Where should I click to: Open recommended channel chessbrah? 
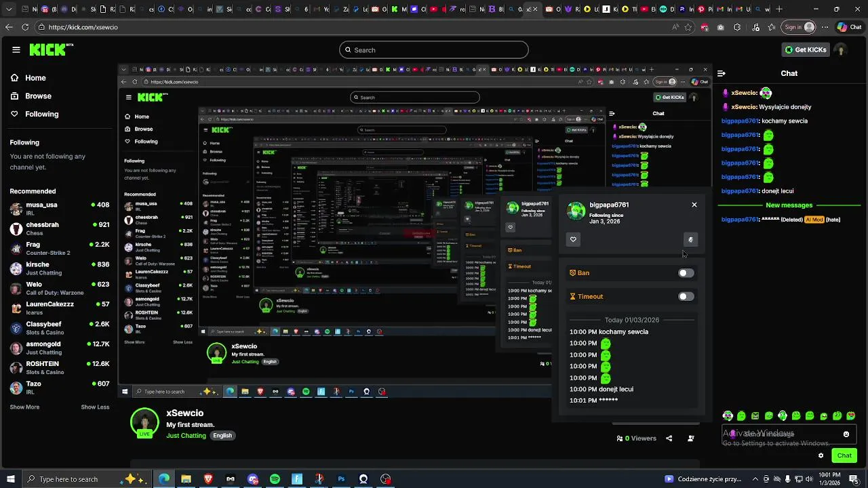(x=60, y=228)
